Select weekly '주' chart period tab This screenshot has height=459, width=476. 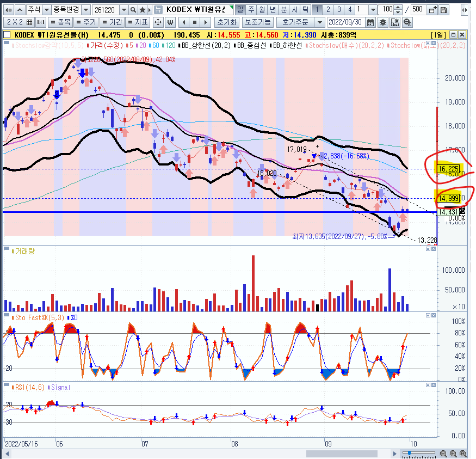tap(251, 10)
